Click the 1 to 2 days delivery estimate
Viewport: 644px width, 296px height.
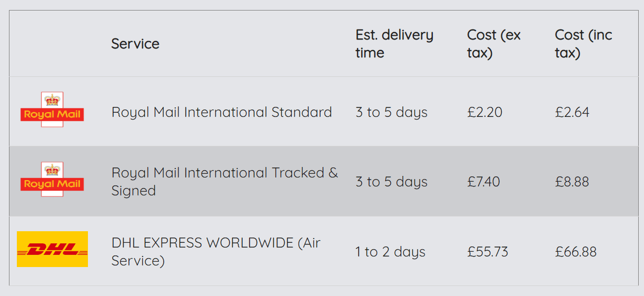pos(390,252)
